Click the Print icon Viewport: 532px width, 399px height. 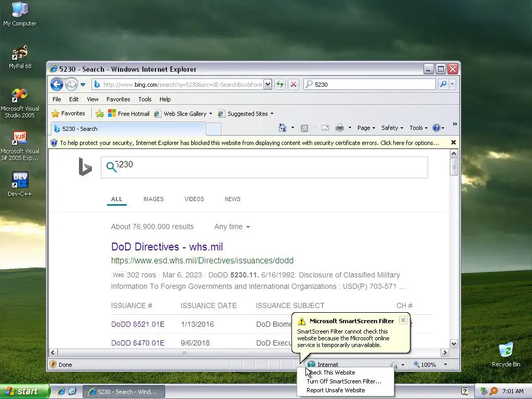pos(340,128)
